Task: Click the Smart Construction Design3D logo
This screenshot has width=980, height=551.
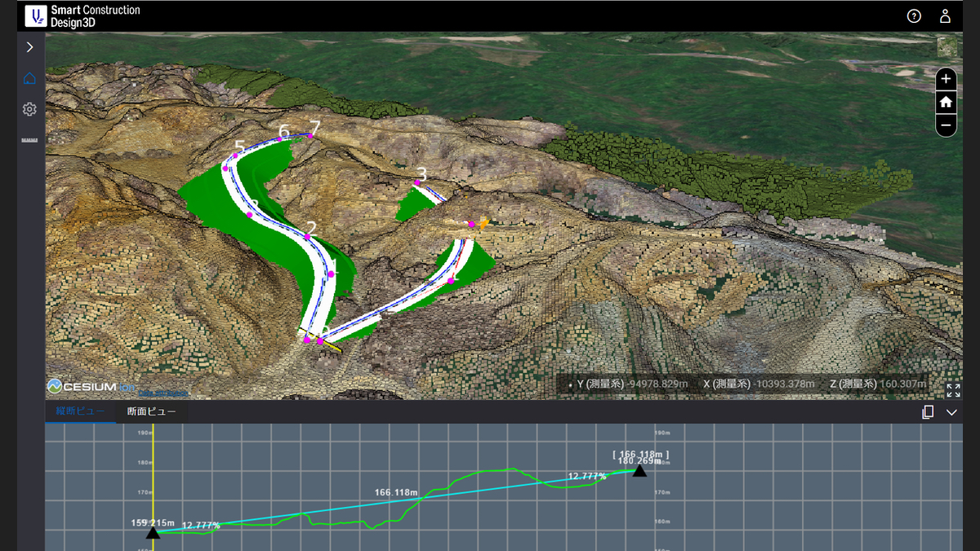Action: click(x=82, y=16)
